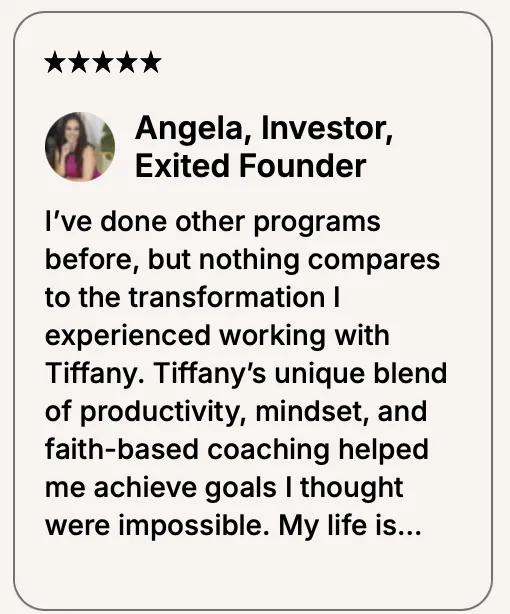Click the line 'before, but nothing compares'
The image size is (510, 614).
242,260
